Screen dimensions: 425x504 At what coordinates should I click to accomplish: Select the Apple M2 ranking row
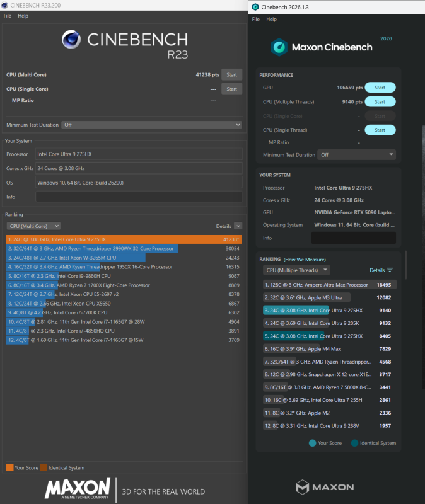tap(329, 413)
